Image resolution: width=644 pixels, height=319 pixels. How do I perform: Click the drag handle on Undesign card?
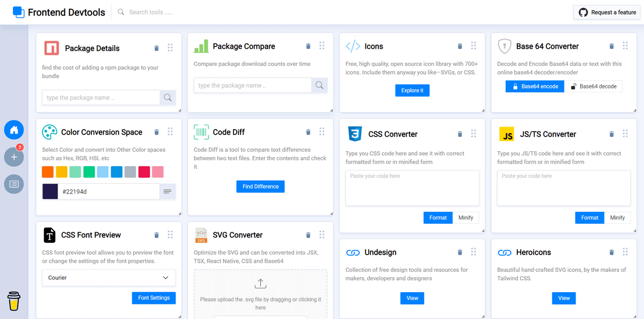(x=473, y=252)
